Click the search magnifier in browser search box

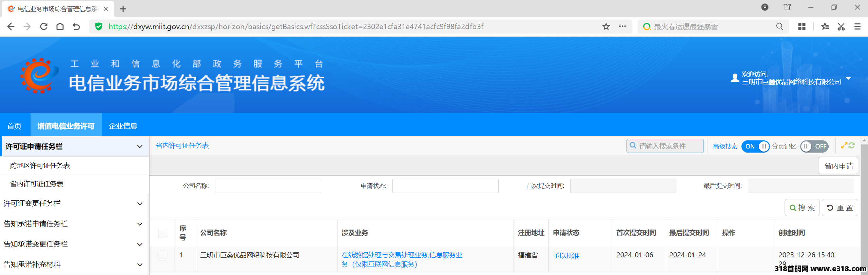(780, 26)
